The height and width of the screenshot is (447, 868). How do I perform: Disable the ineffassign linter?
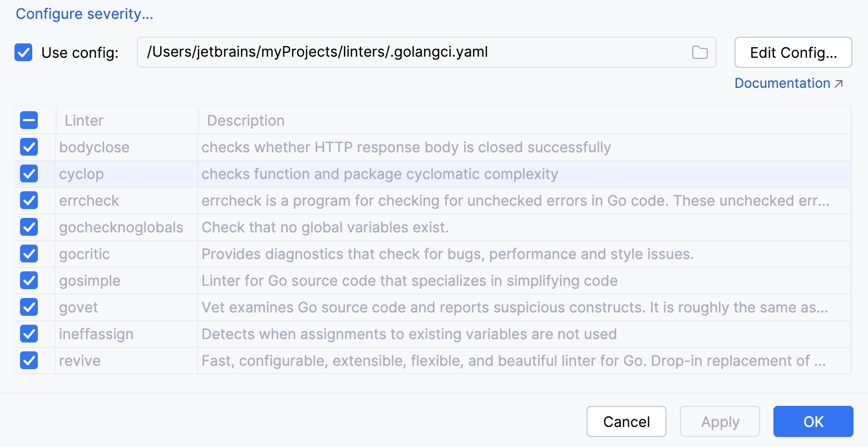pyautogui.click(x=29, y=334)
